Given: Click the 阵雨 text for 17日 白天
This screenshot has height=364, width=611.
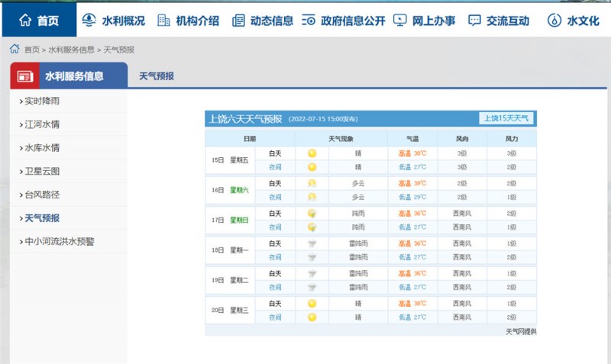Looking at the screenshot, I should [x=358, y=214].
